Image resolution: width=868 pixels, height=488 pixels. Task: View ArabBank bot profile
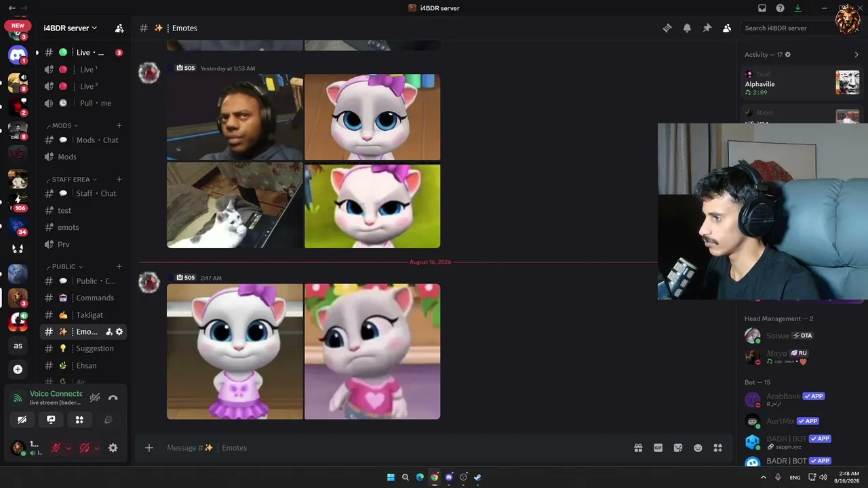[802, 400]
